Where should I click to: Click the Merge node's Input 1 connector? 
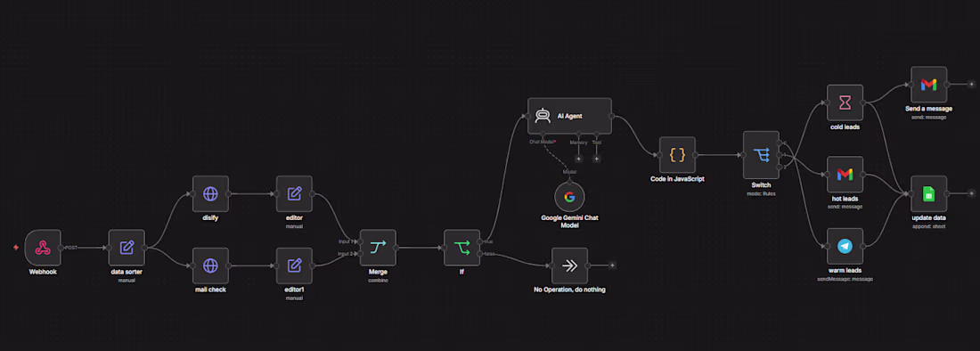[x=361, y=241]
